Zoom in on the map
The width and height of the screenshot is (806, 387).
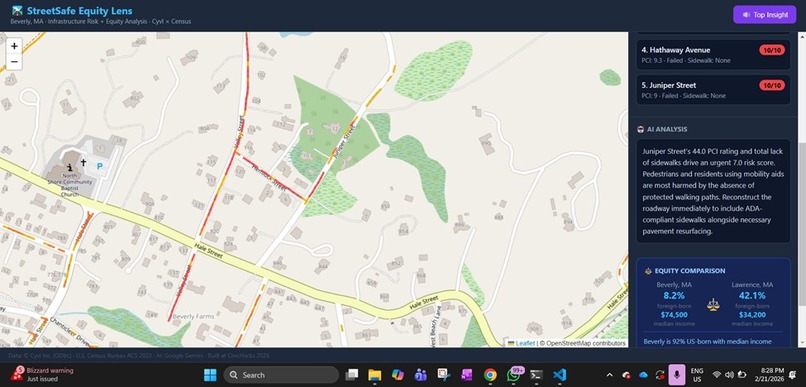coord(14,46)
